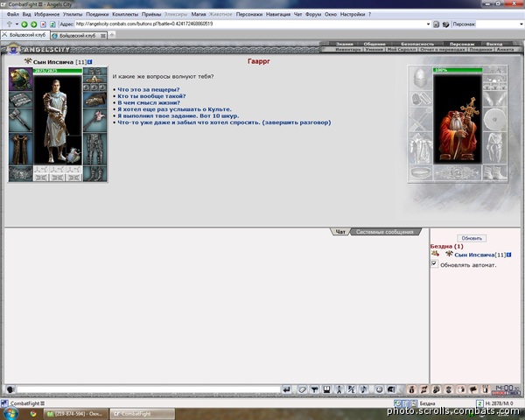Ask 'Кто ты вообще такой?'
The height and width of the screenshot is (420, 525).
click(151, 96)
